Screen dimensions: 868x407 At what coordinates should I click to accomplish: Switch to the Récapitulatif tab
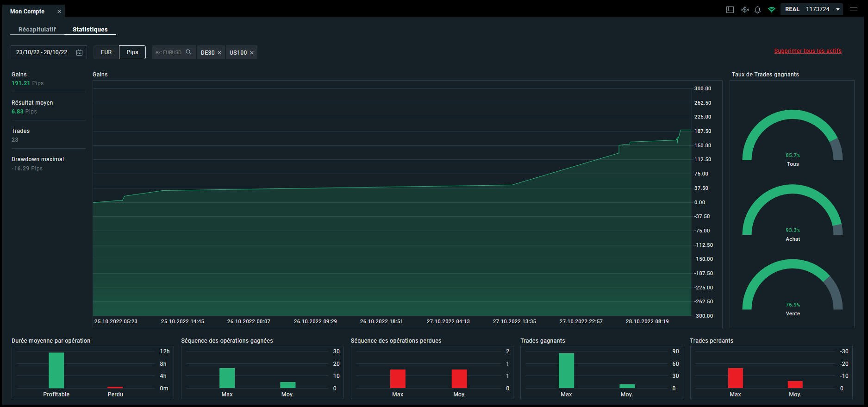click(x=37, y=29)
